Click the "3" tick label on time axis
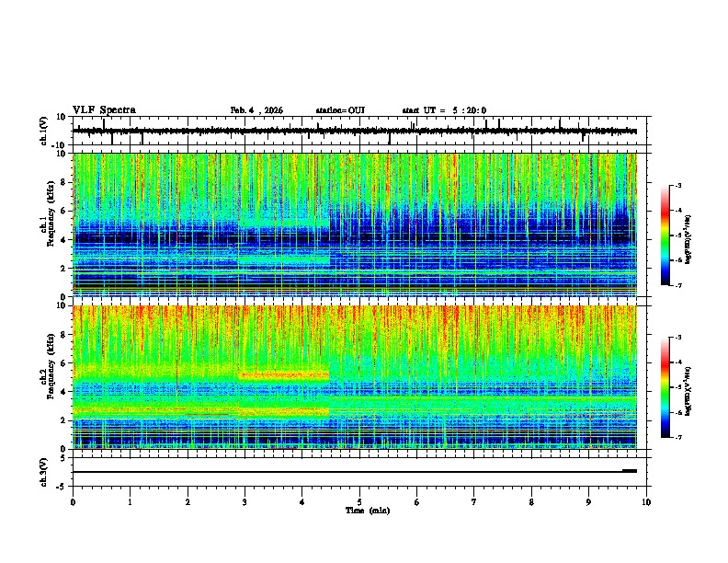 [245, 502]
